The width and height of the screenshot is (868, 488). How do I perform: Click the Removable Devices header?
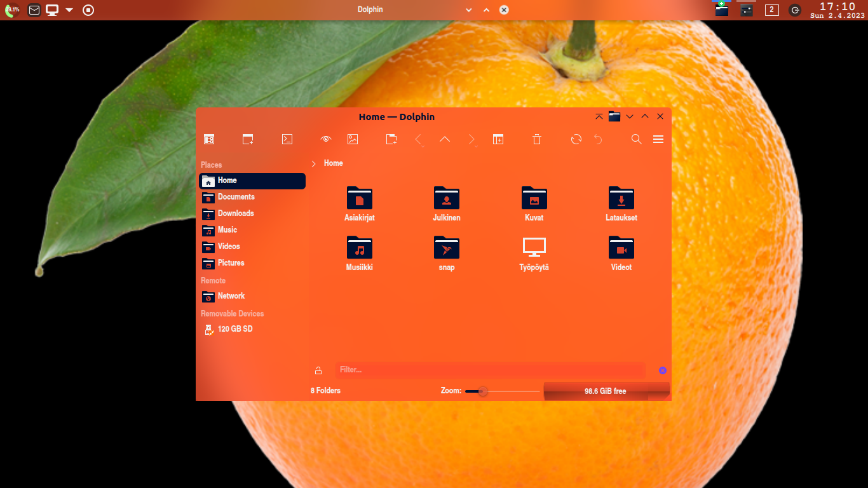[x=233, y=314]
